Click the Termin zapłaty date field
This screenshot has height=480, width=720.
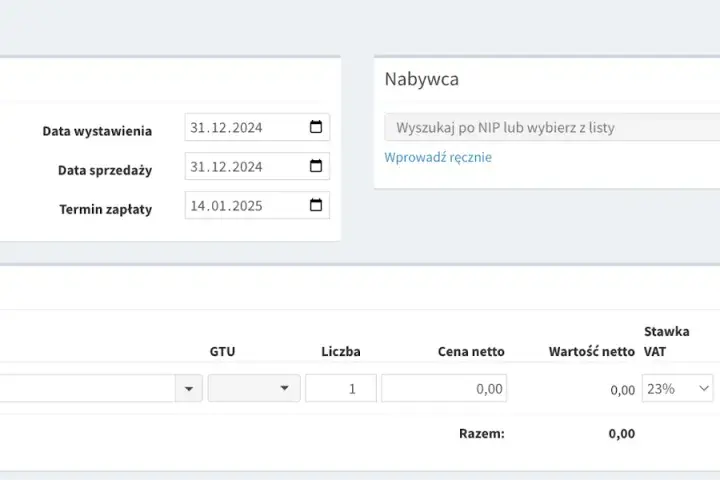[257, 205]
